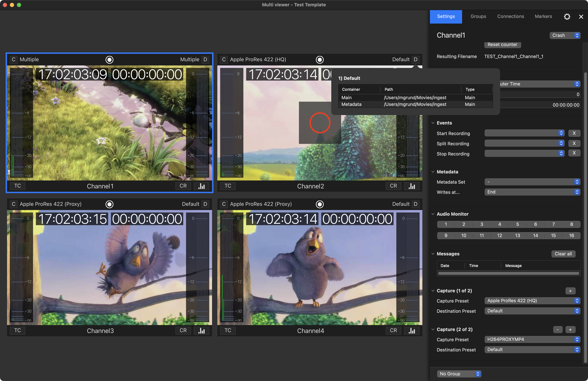Image resolution: width=588 pixels, height=381 pixels.
Task: Click Clear all messages button
Action: (x=563, y=254)
